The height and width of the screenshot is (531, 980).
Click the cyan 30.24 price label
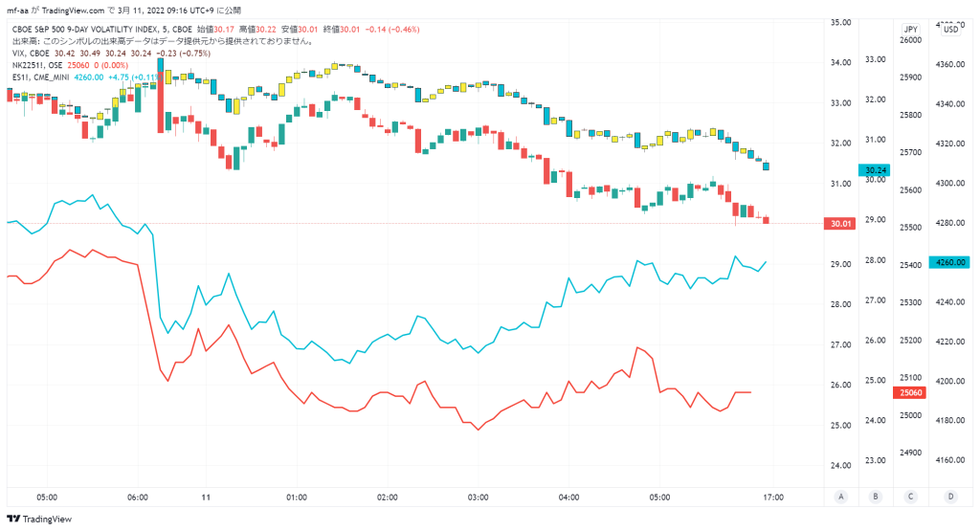pyautogui.click(x=875, y=170)
